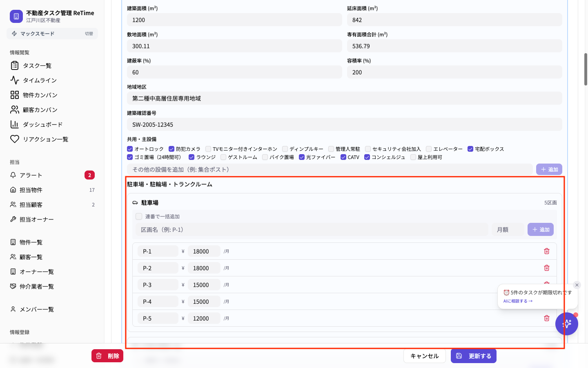Delete parking slot P-1 with trash icon
The height and width of the screenshot is (368, 588).
(x=547, y=251)
